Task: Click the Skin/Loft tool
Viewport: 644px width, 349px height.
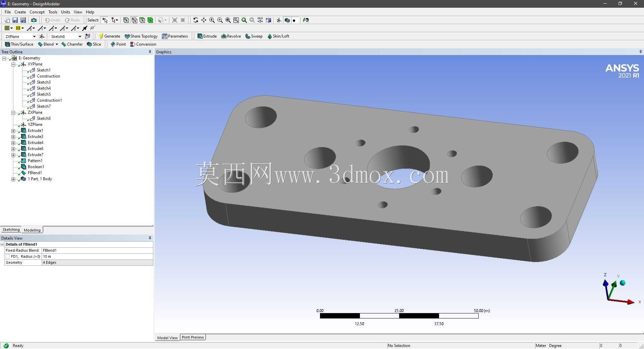Action: pos(278,36)
